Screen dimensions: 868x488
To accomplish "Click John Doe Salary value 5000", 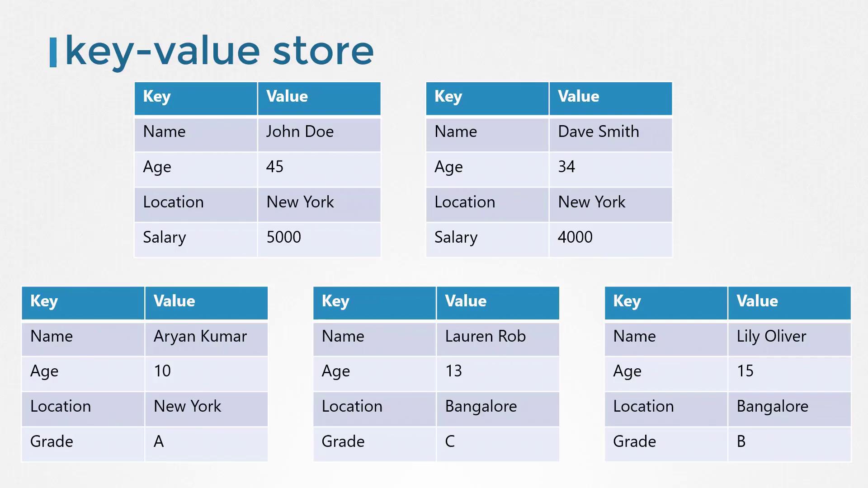I will tap(284, 237).
